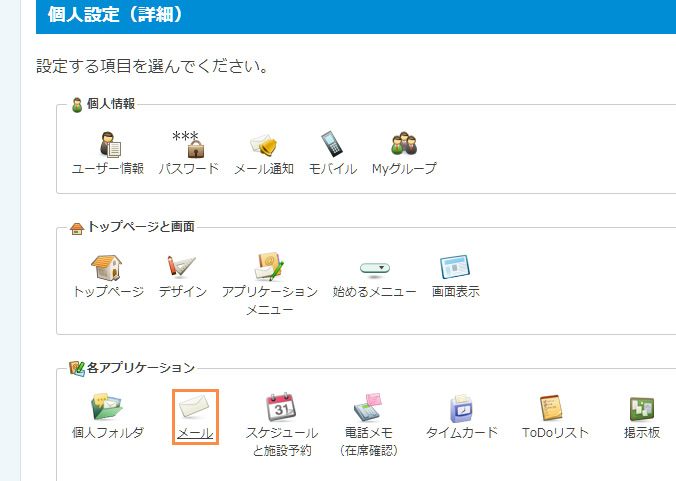Click the パスワード text link
Screen dimensions: 676x481
click(189, 169)
